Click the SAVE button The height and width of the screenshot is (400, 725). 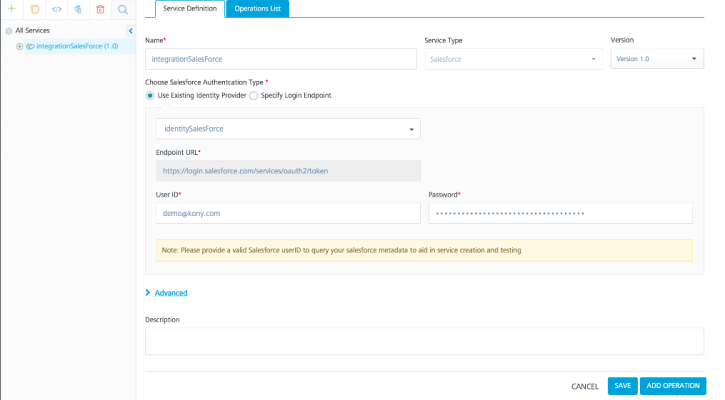622,386
